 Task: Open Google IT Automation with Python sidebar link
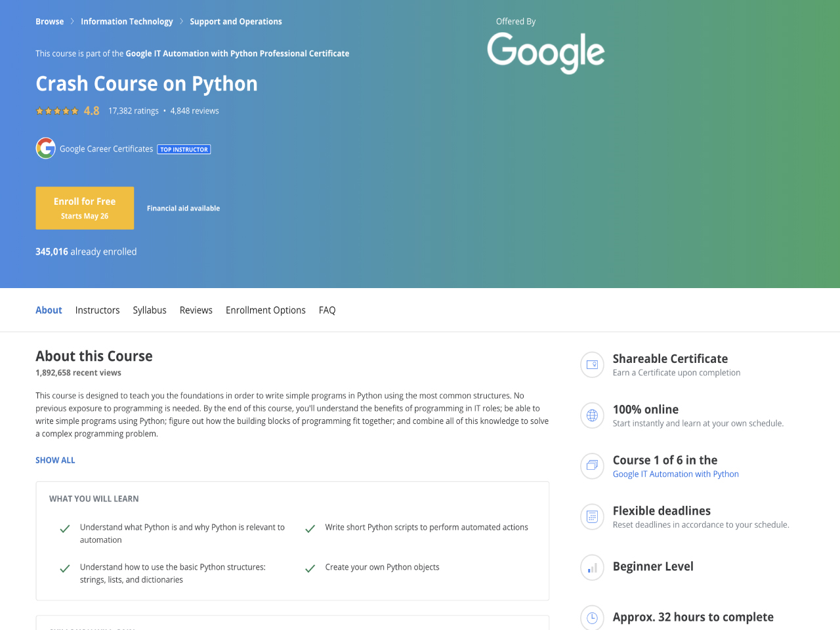pos(676,474)
